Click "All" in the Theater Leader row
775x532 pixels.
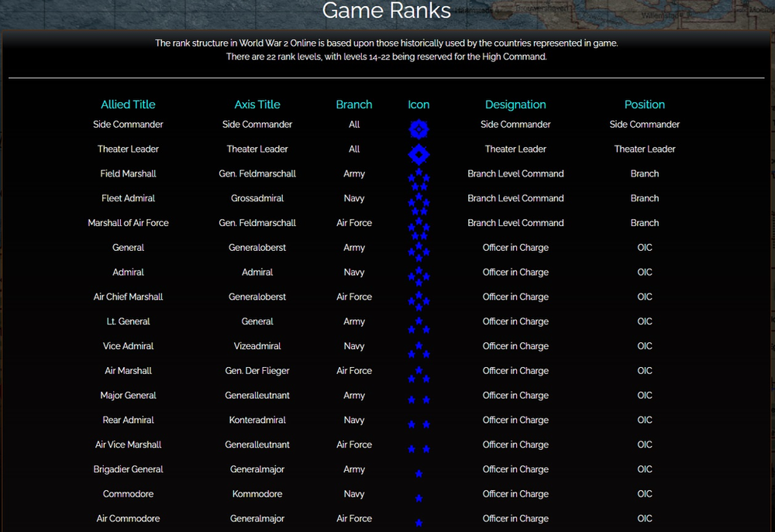(x=354, y=149)
